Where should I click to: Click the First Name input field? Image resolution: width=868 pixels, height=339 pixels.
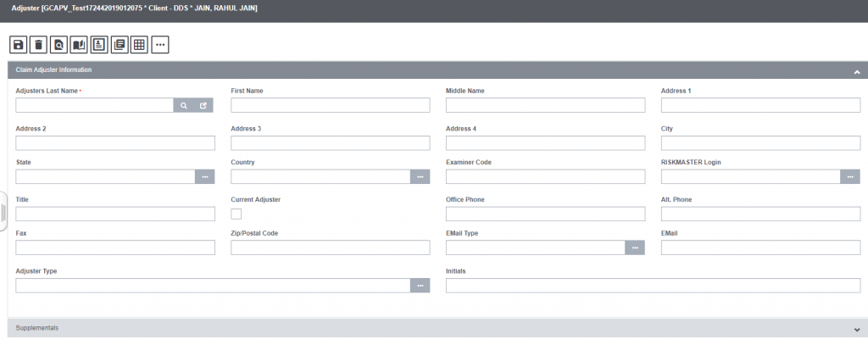tap(330, 105)
